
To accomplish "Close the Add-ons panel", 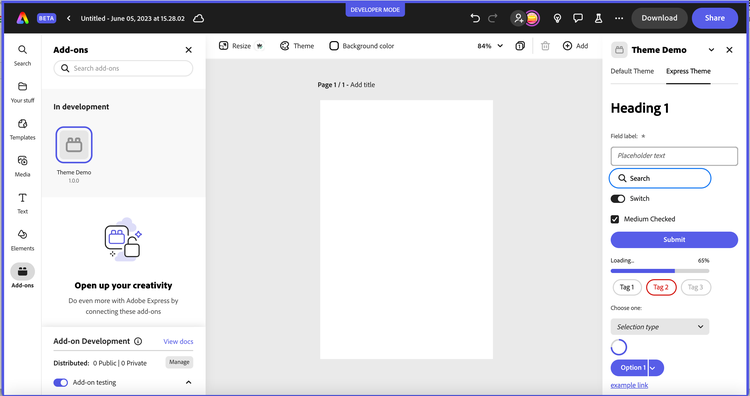I will point(188,50).
